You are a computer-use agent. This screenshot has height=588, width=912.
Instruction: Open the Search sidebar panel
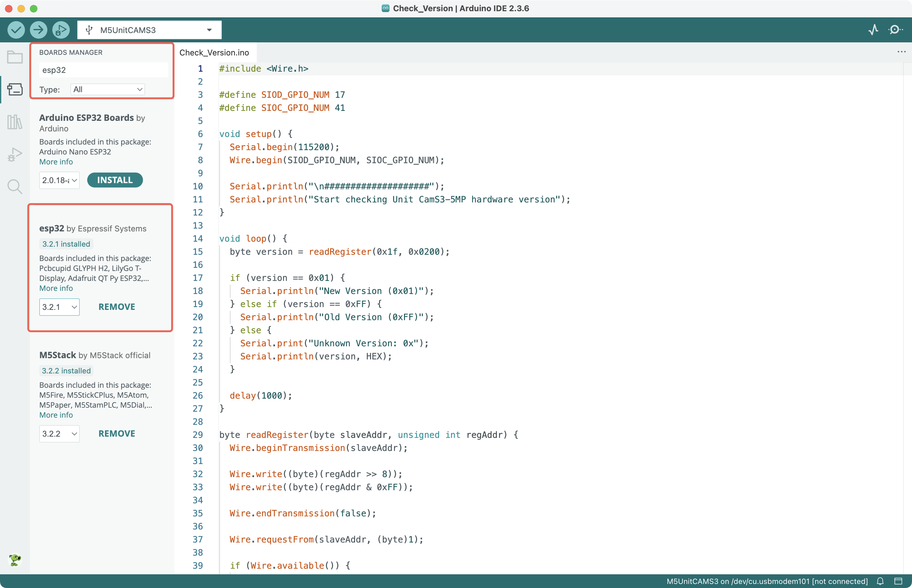click(15, 187)
